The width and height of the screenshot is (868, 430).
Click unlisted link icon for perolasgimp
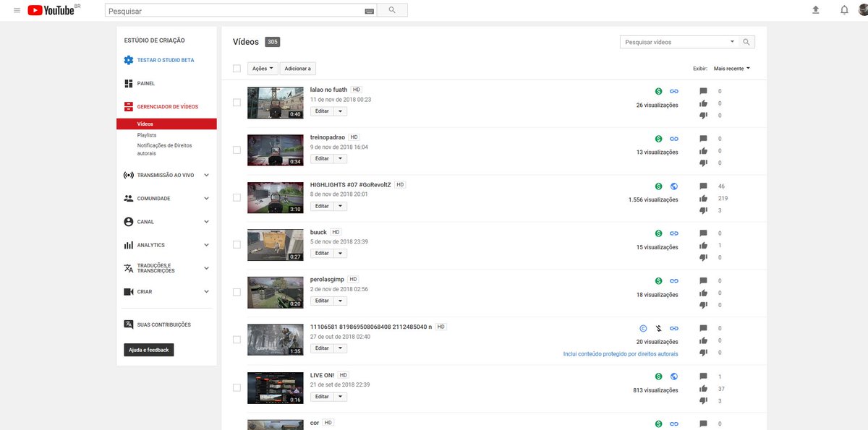(674, 280)
